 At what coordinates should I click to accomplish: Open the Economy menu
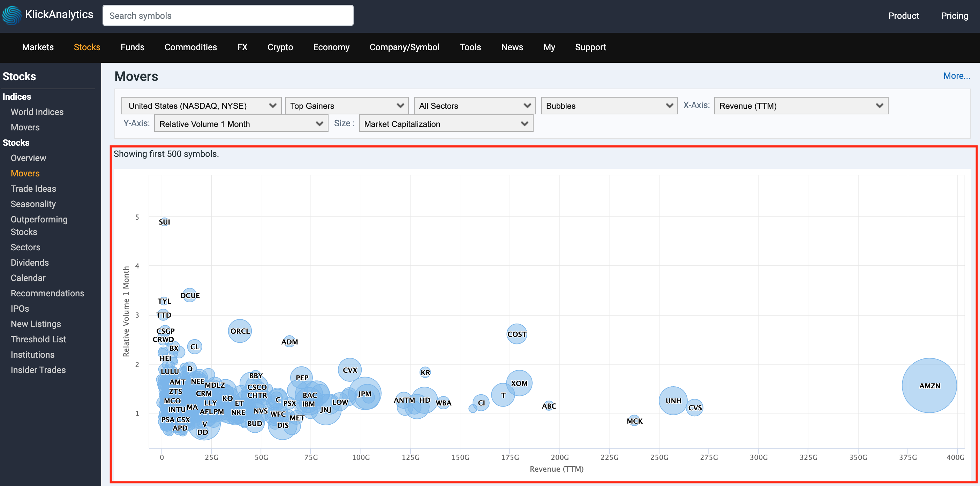pyautogui.click(x=331, y=47)
